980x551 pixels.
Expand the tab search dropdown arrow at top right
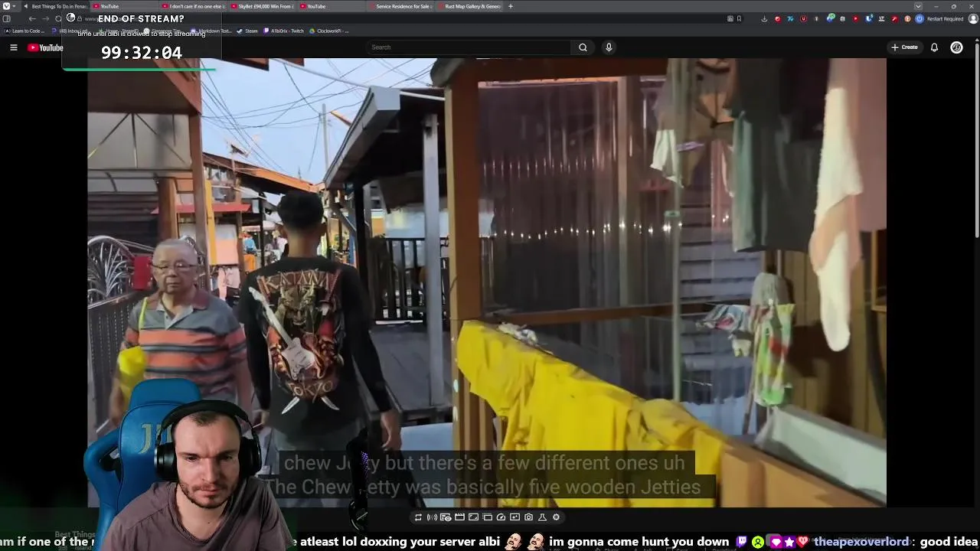click(x=918, y=6)
